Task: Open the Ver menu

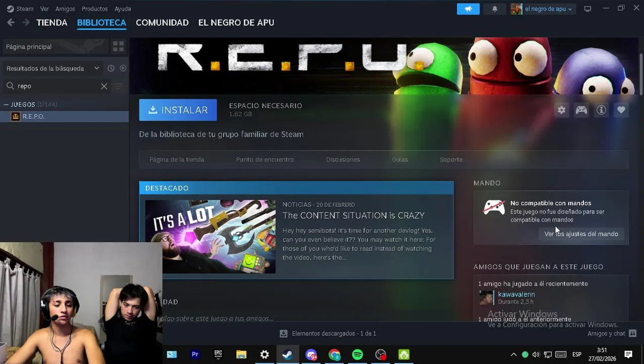Action: click(44, 9)
